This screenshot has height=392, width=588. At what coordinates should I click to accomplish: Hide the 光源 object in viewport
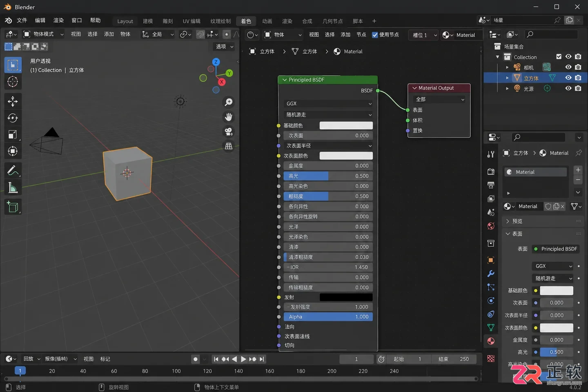click(568, 88)
